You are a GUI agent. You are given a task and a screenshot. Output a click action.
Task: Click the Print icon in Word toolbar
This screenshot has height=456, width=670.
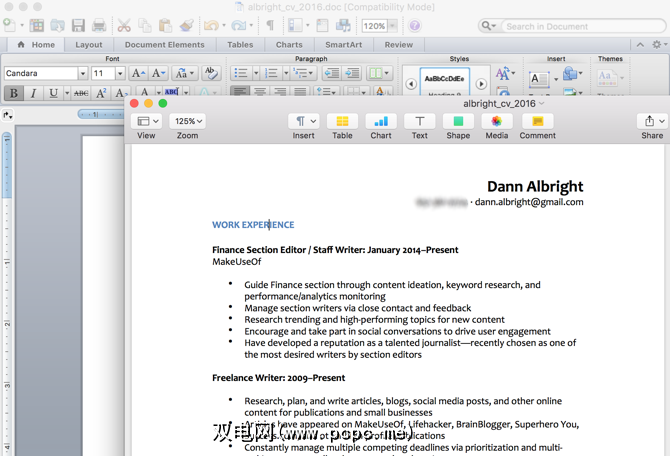[x=99, y=25]
